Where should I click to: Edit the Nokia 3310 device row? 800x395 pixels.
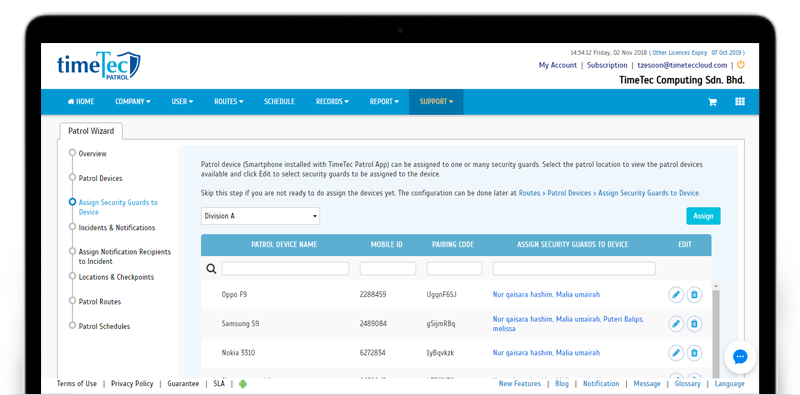point(676,353)
